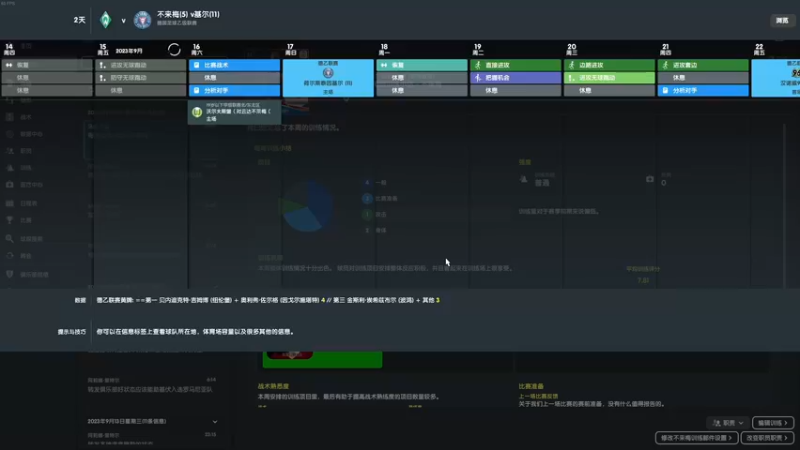Click the loading spinner beside 2023年9月
This screenshot has height=450, width=800.
tap(174, 49)
